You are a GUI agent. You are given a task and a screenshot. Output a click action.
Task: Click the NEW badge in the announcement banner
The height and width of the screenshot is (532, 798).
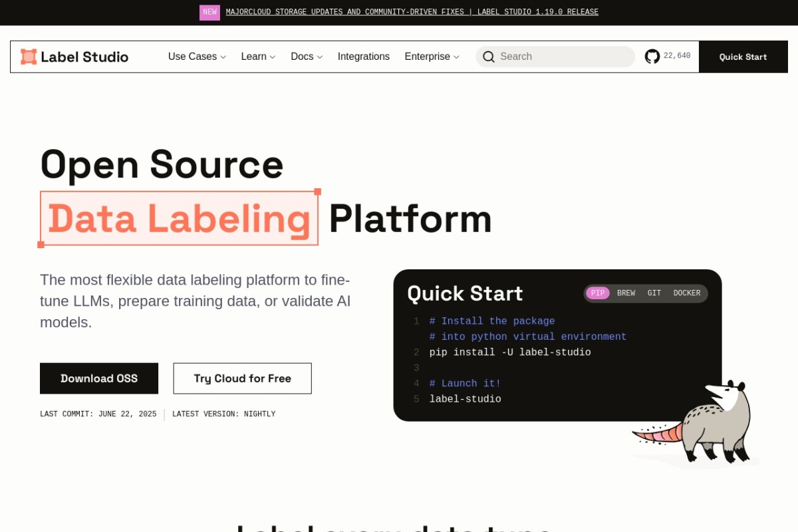point(209,12)
